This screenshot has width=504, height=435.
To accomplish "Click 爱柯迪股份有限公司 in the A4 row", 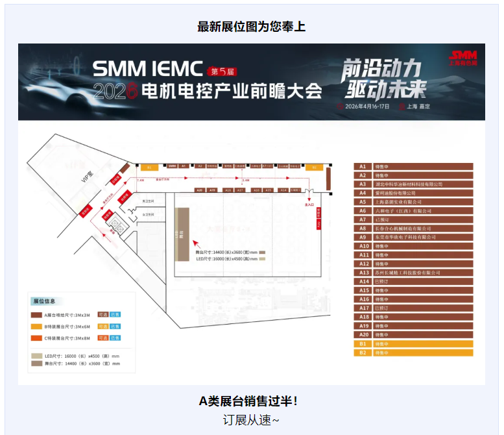I will point(396,193).
